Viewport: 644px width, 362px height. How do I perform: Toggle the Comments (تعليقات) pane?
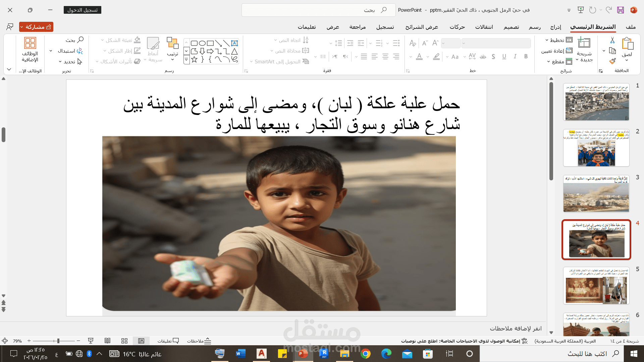(168, 341)
